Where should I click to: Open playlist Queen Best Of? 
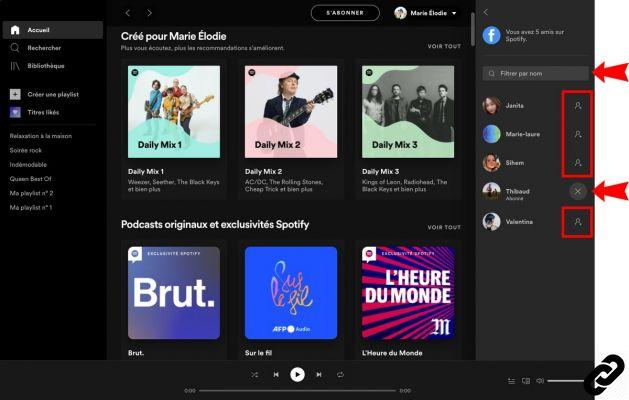[x=30, y=179]
